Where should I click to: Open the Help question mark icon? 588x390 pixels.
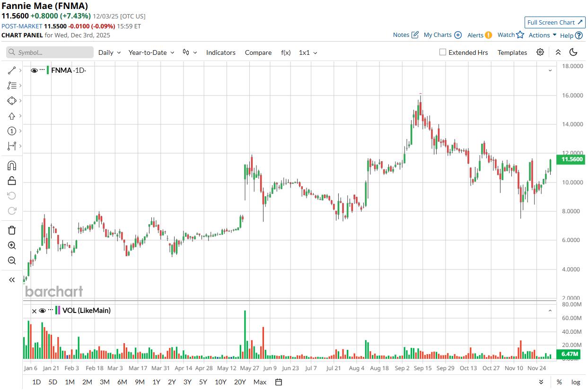(x=579, y=35)
